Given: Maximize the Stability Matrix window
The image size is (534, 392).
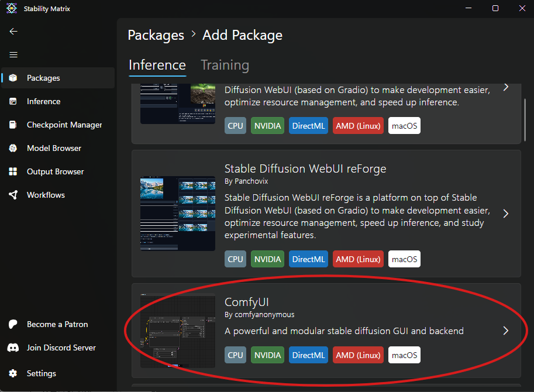Looking at the screenshot, I should [495, 8].
